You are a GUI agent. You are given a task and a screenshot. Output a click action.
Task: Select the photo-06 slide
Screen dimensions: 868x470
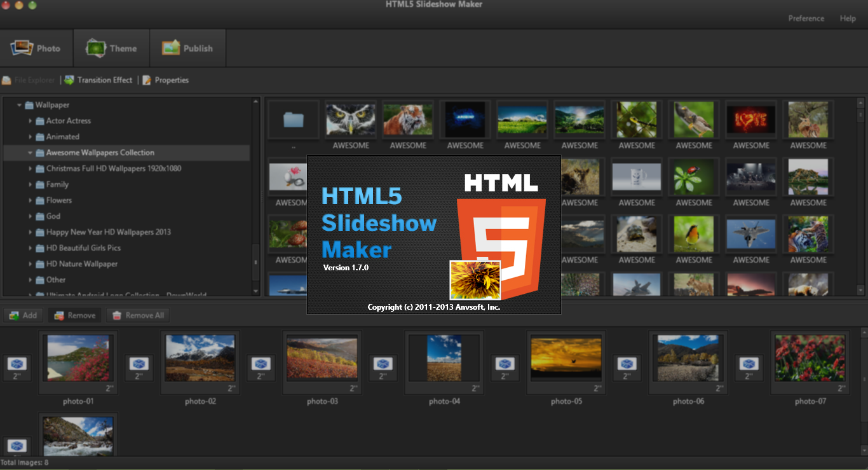688,363
